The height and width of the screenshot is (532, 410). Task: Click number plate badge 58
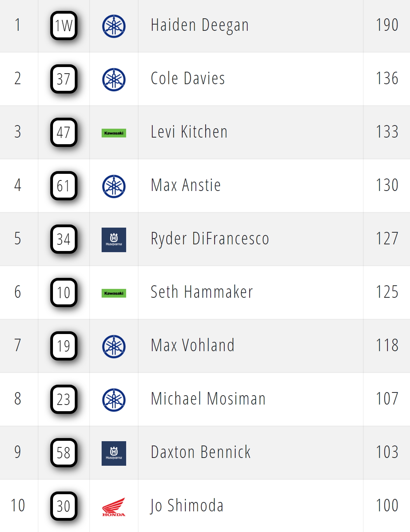[64, 453]
